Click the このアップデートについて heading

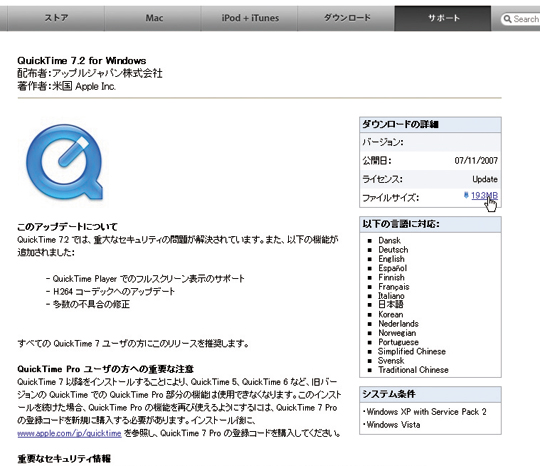(x=68, y=227)
